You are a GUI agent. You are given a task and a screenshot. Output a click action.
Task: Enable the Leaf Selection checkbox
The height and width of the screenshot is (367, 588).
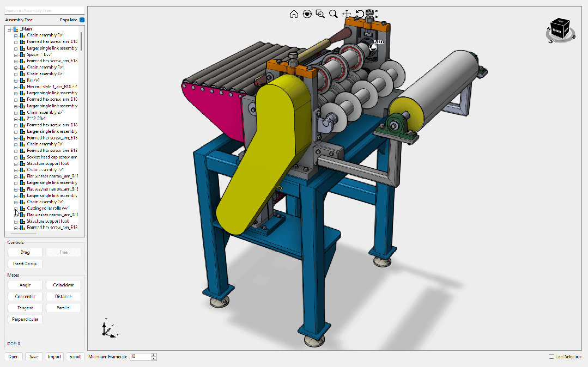551,357
